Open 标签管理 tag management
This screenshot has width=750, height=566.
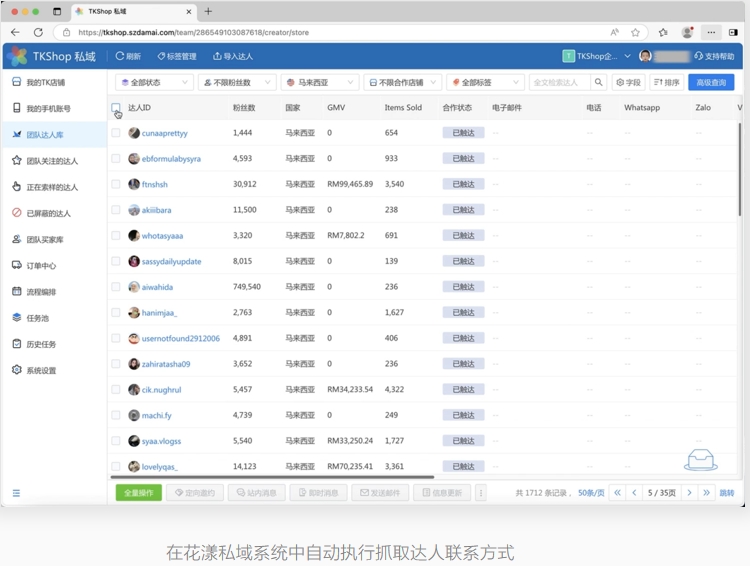(177, 56)
